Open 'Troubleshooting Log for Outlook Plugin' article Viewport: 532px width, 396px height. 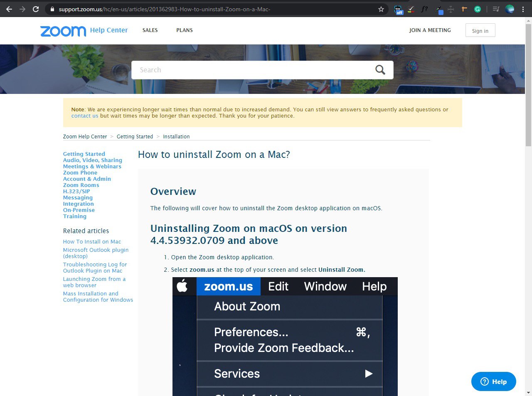(95, 268)
